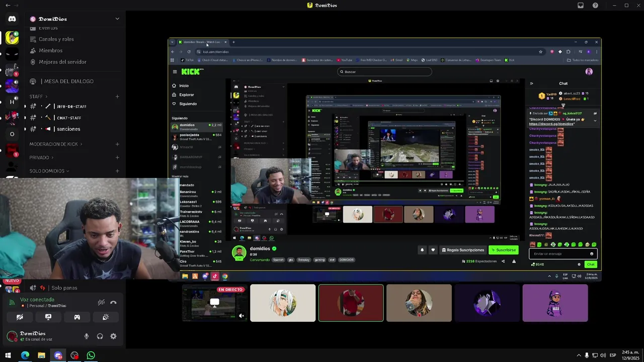
Task: Expand the pinned Discord DOMIDIOS message
Action: (595, 121)
